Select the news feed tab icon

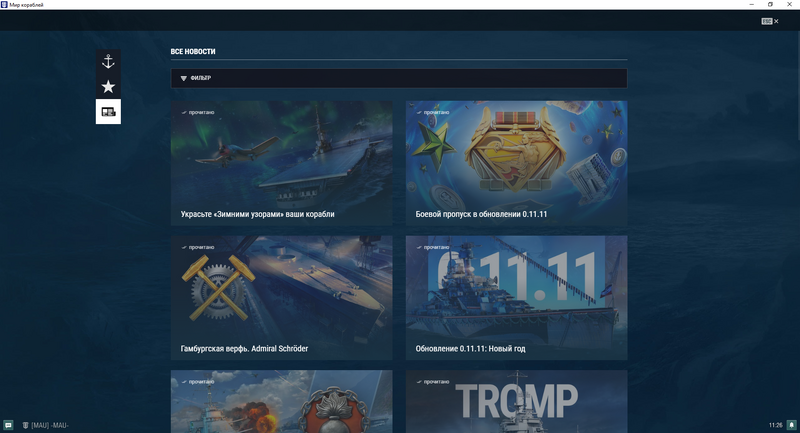point(108,111)
